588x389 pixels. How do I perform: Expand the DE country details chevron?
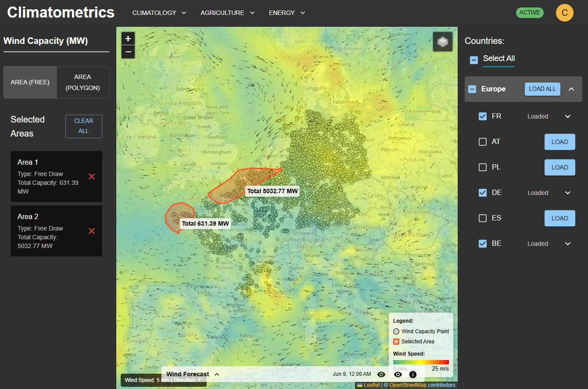567,192
